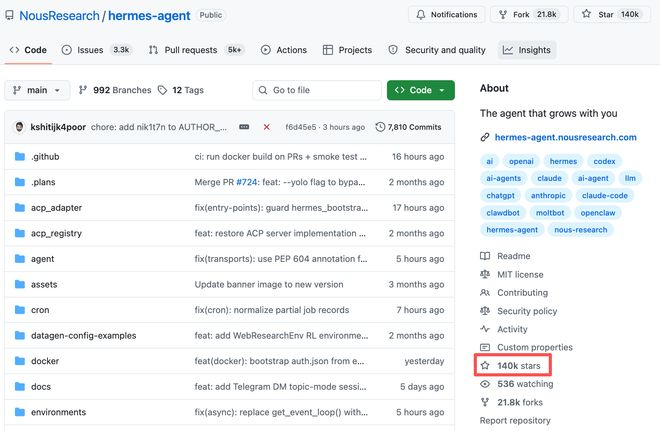Screen dimensions: 660x431
Task: Open hermes-agent.nousresearch.com website link
Action: (565, 137)
